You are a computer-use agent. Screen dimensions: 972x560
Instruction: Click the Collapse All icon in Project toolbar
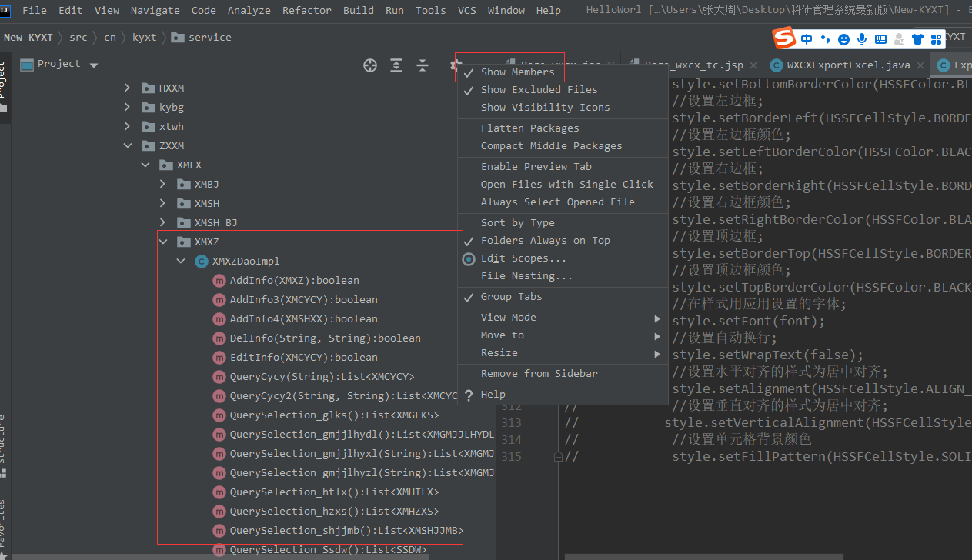click(423, 65)
